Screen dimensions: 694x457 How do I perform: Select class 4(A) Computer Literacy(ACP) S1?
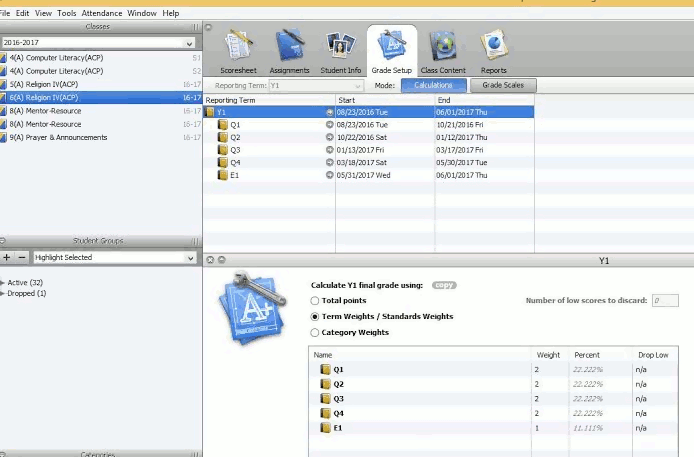[x=101, y=58]
